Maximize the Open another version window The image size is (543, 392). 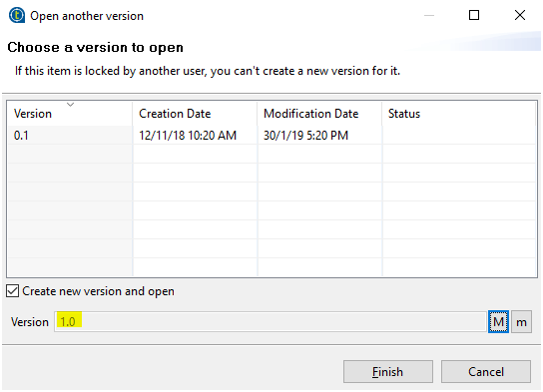pos(474,15)
